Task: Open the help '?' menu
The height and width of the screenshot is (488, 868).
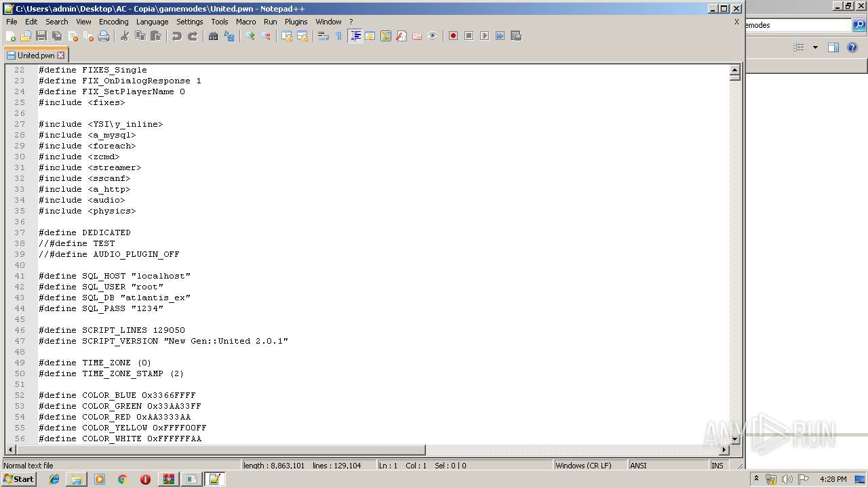Action: [351, 22]
